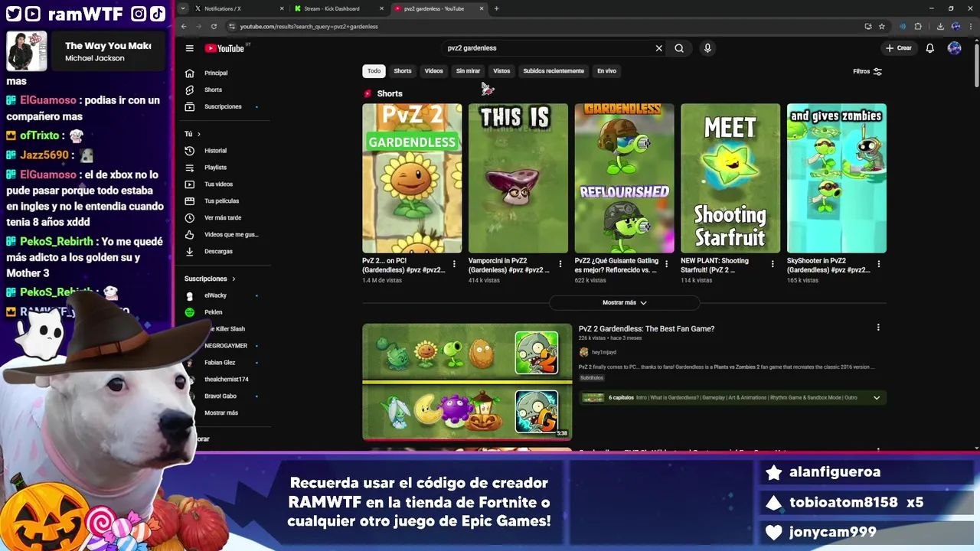Image resolution: width=980 pixels, height=551 pixels.
Task: Open Bravo! Gabo subscription channel
Action: [x=220, y=396]
